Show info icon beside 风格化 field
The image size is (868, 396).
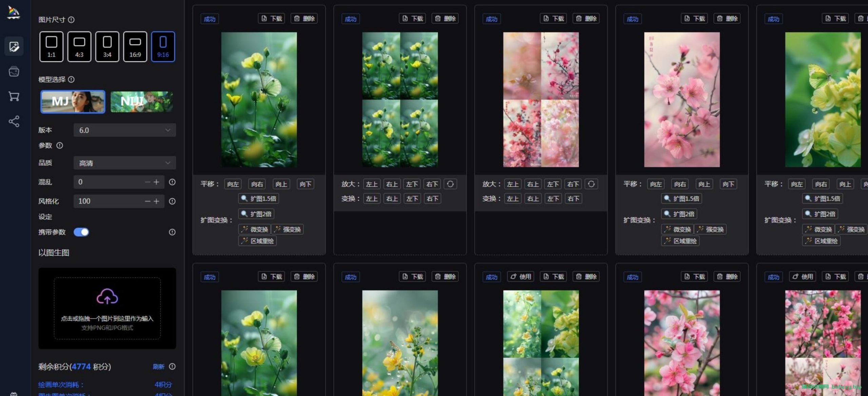click(172, 201)
